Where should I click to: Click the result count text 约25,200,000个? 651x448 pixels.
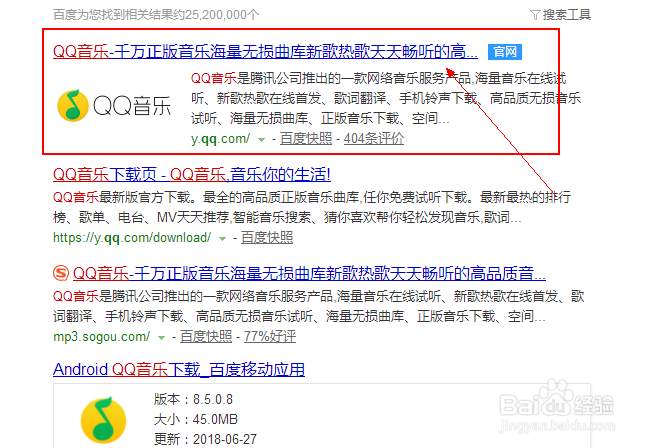point(215,15)
